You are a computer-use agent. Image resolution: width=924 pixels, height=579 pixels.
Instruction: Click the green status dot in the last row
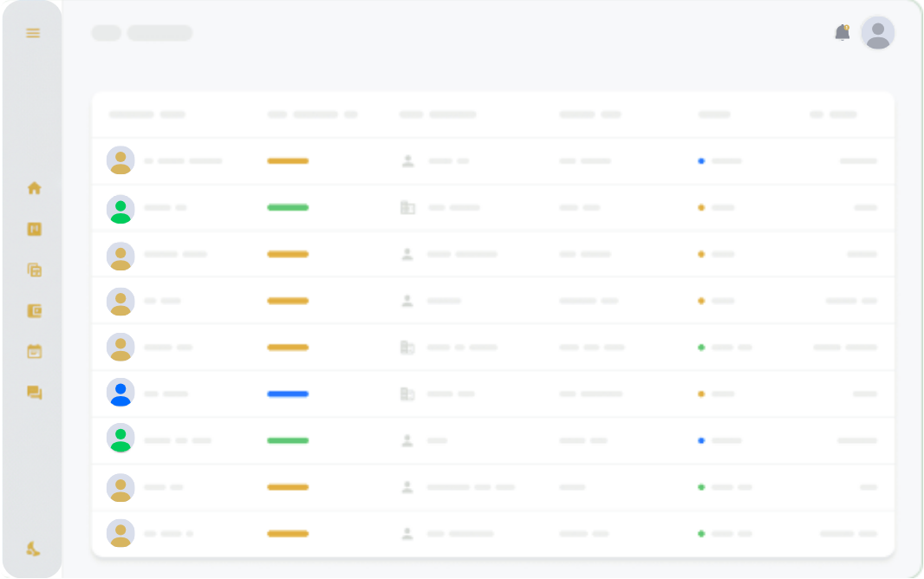701,534
